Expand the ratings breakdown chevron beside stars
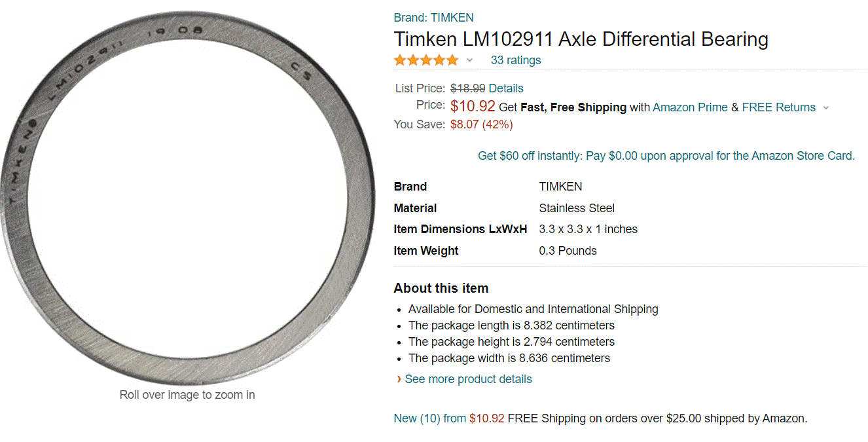The height and width of the screenshot is (442, 868). (x=469, y=60)
